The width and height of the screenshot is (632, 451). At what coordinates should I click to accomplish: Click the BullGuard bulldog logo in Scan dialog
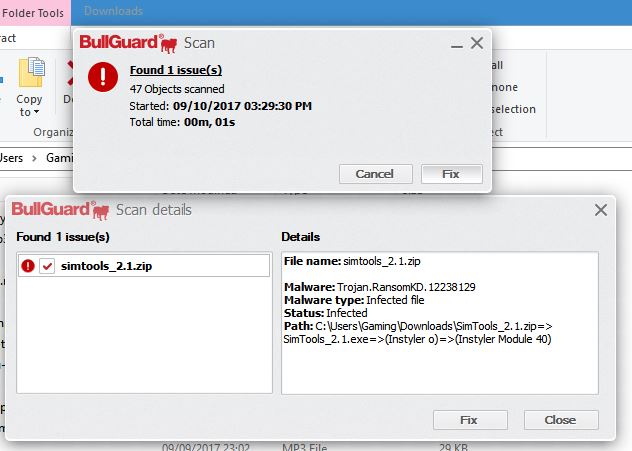[129, 43]
